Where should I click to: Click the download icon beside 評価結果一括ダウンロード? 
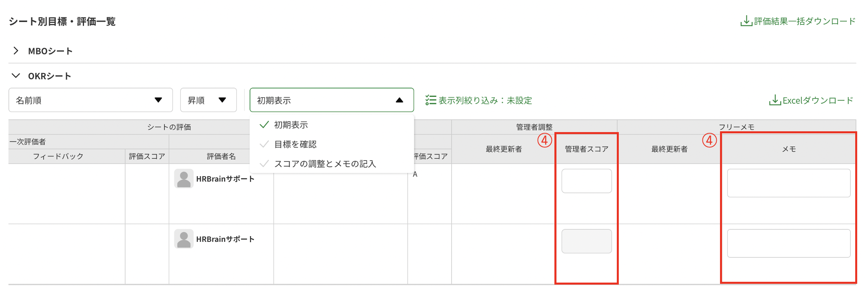746,21
